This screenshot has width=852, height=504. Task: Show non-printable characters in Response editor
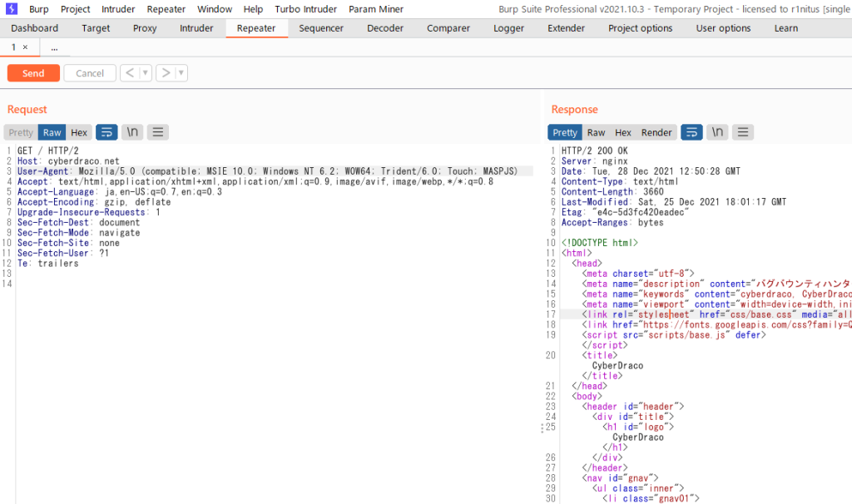[x=717, y=132]
